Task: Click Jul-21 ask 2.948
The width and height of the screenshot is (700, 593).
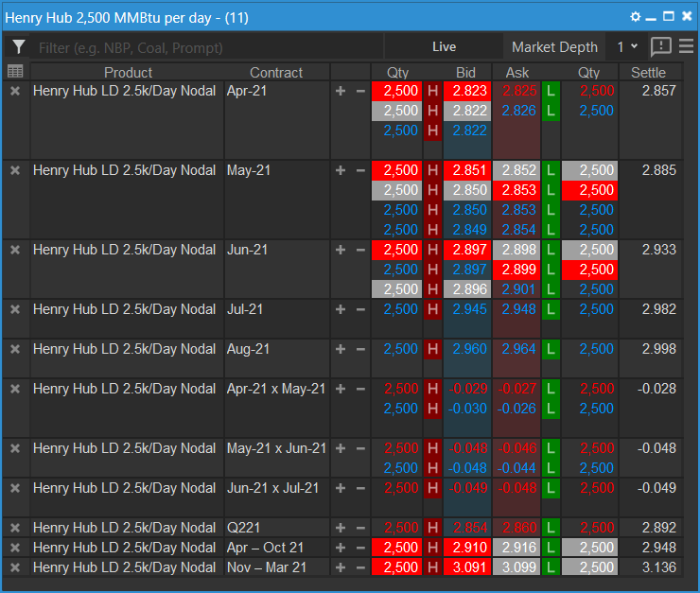Action: 516,309
